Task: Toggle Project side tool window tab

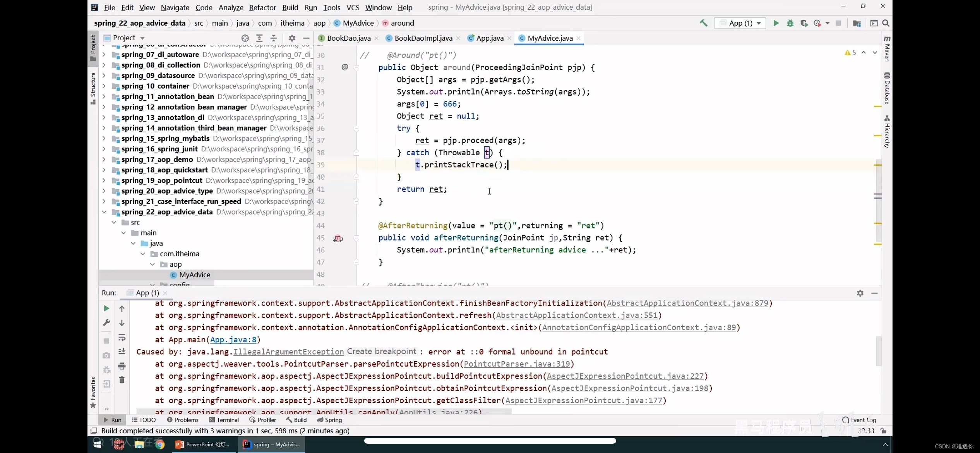Action: click(x=93, y=48)
